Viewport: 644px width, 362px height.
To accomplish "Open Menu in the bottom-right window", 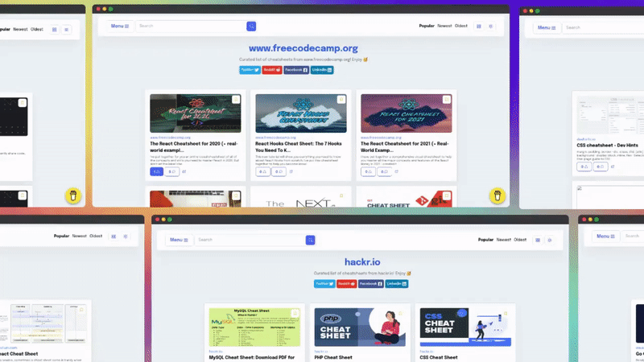I will pyautogui.click(x=605, y=236).
